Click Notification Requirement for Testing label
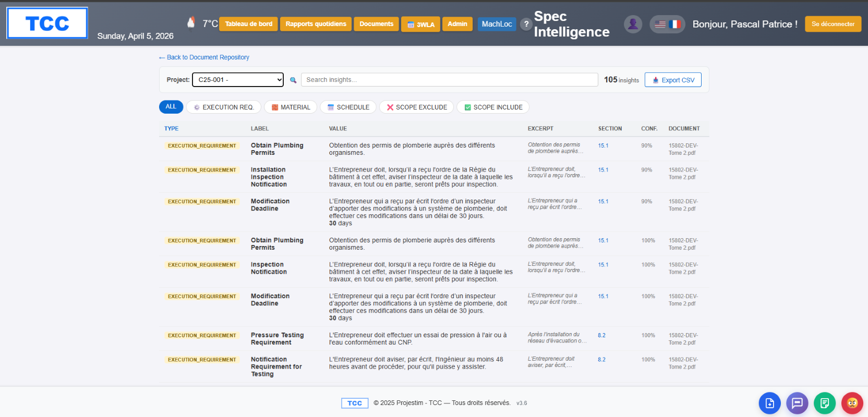Image resolution: width=868 pixels, height=417 pixels. (276, 367)
